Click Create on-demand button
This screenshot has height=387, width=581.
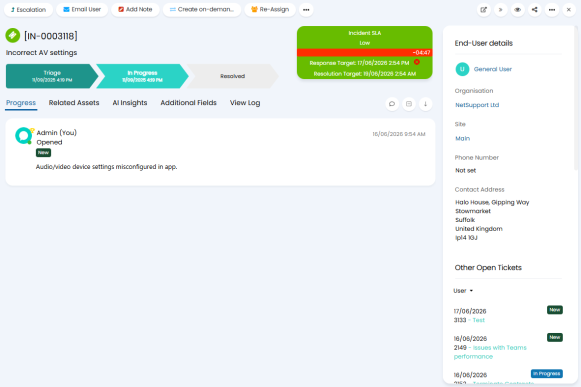202,10
